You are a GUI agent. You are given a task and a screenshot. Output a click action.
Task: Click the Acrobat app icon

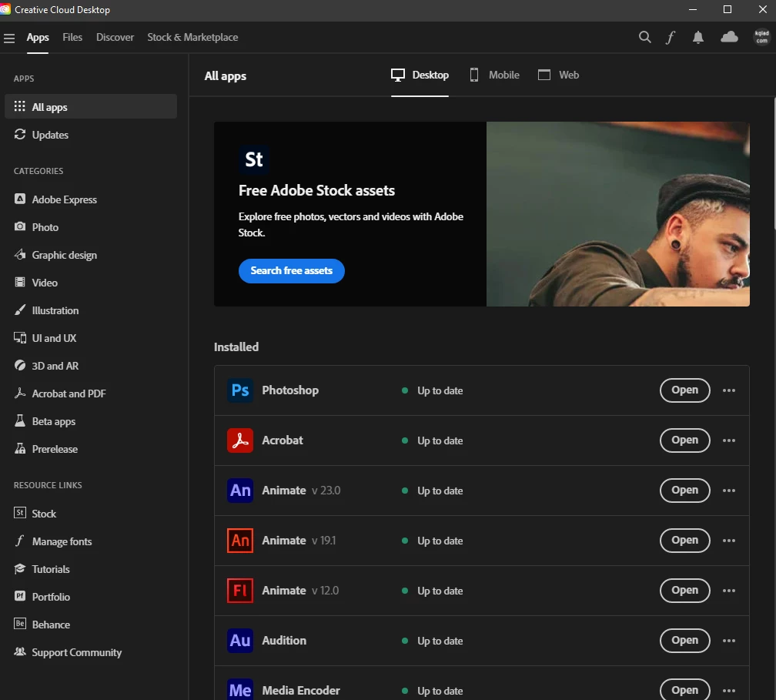pyautogui.click(x=240, y=440)
